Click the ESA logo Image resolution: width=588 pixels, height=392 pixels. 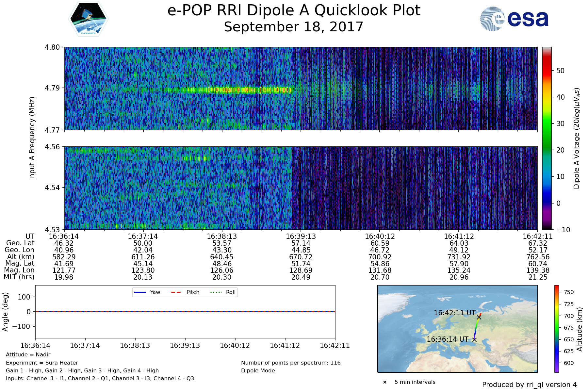[514, 19]
